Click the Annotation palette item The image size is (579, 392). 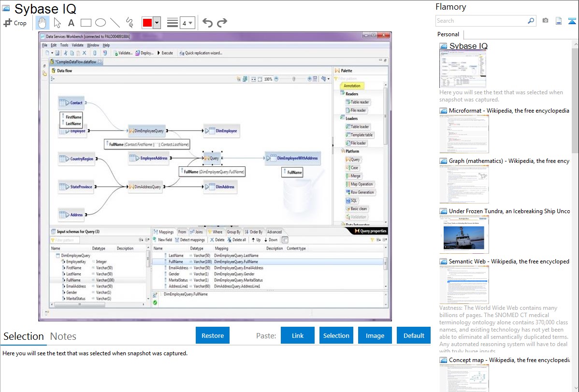(x=351, y=86)
